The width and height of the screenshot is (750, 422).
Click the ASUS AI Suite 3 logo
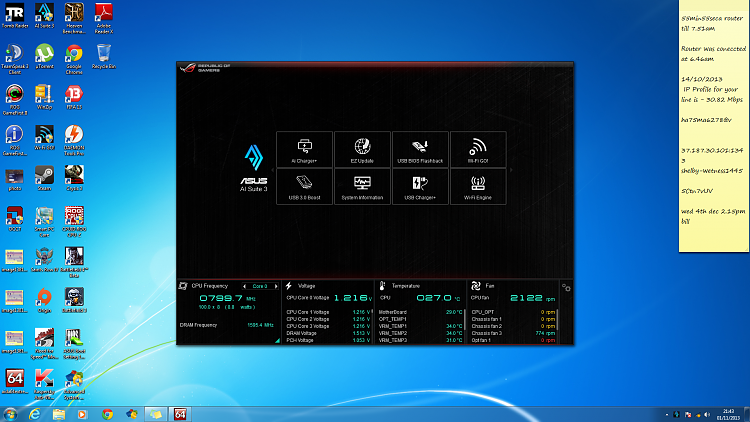[x=254, y=168]
